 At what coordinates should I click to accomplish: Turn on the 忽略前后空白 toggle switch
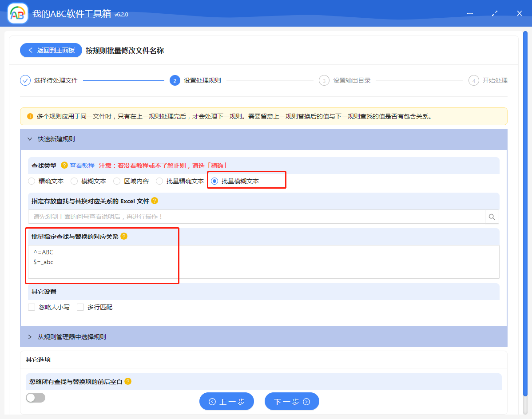36,397
